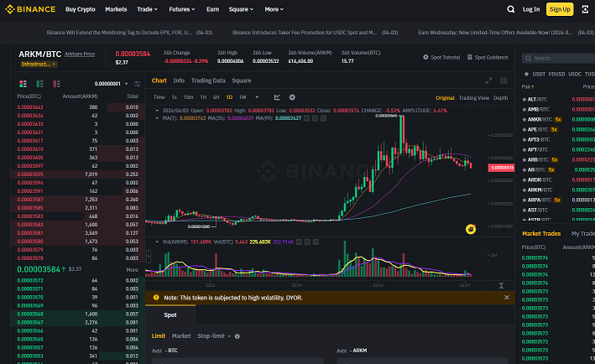This screenshot has width=595, height=364.
Task: Click the yellow floating chat icon on chart
Action: (x=471, y=229)
